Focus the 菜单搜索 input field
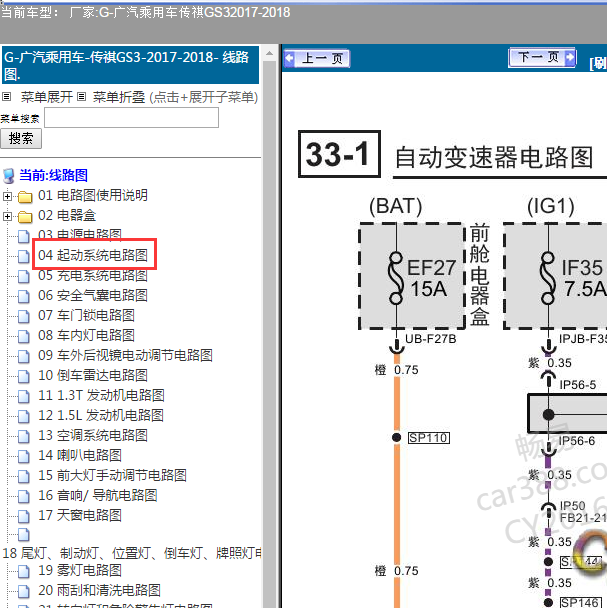The image size is (607, 608). click(x=131, y=117)
